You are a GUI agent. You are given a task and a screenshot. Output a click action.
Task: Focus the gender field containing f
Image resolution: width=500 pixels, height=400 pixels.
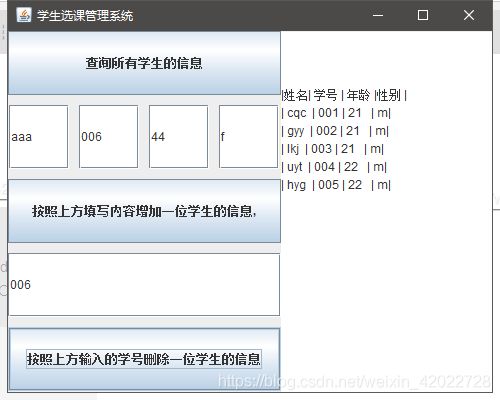248,137
